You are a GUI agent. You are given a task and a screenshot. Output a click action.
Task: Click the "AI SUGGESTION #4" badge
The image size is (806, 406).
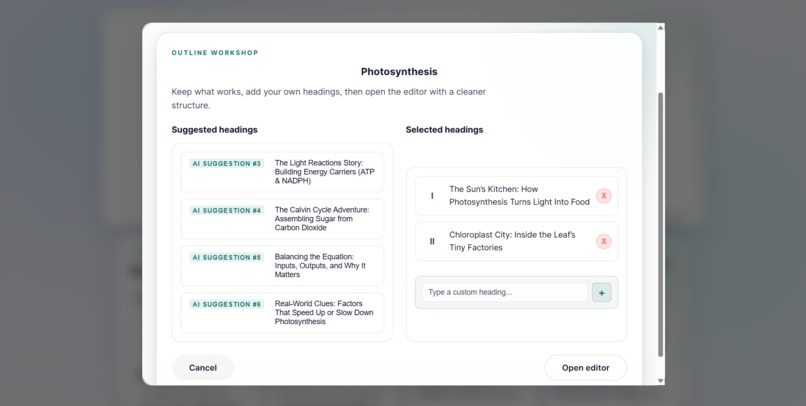[x=227, y=210]
